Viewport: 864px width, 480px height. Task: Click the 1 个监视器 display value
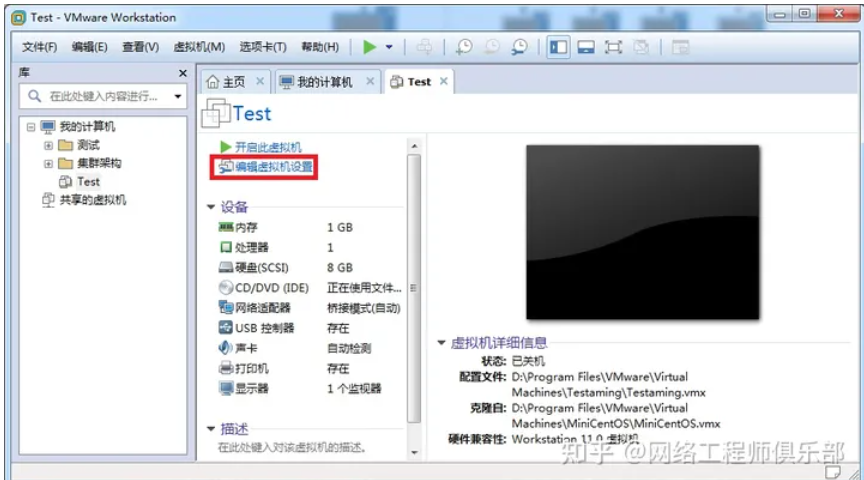click(354, 389)
